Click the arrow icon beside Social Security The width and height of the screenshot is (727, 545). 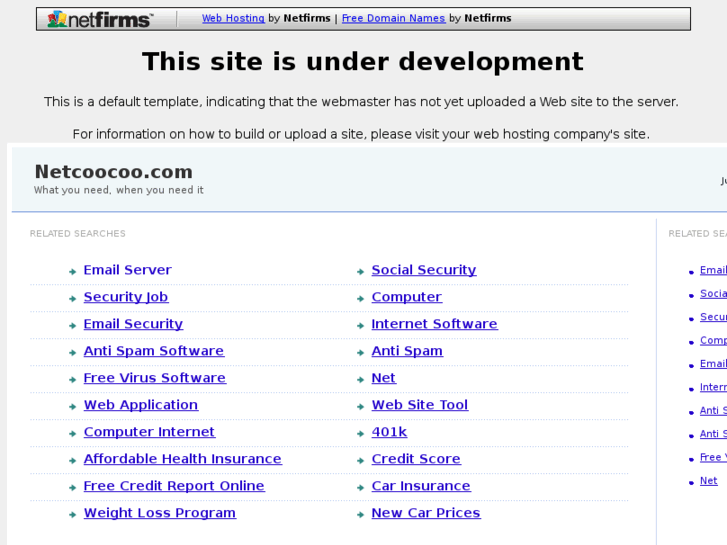[361, 272]
